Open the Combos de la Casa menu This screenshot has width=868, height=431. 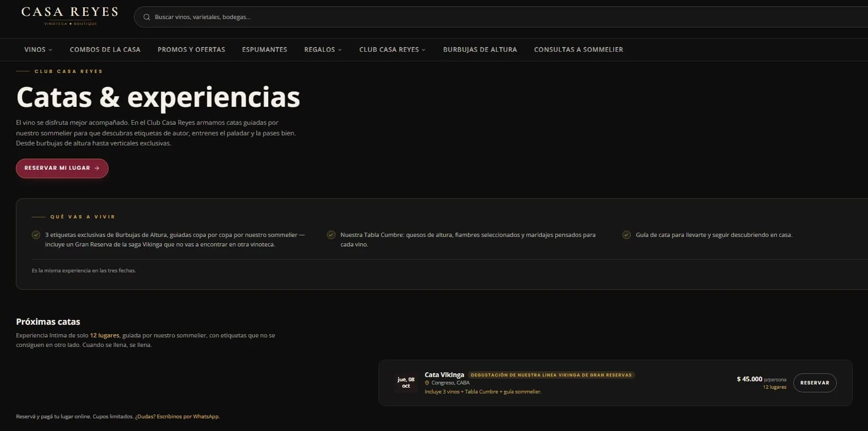click(105, 50)
